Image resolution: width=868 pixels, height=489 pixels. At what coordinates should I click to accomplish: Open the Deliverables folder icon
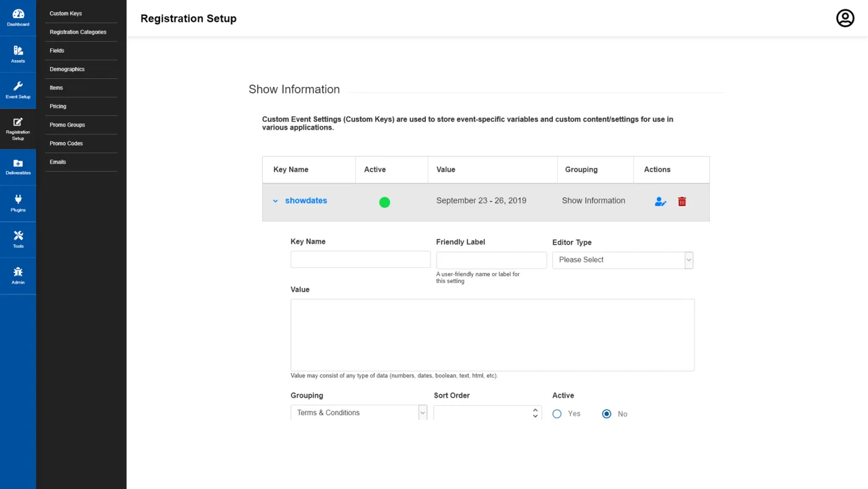tap(18, 163)
